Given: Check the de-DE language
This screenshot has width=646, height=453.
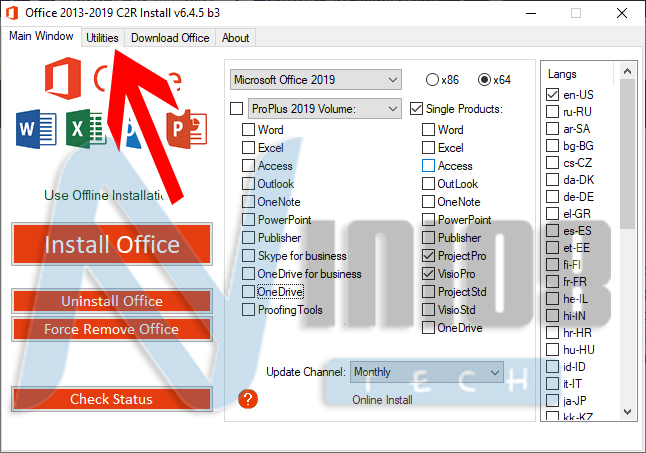Looking at the screenshot, I should point(552,196).
